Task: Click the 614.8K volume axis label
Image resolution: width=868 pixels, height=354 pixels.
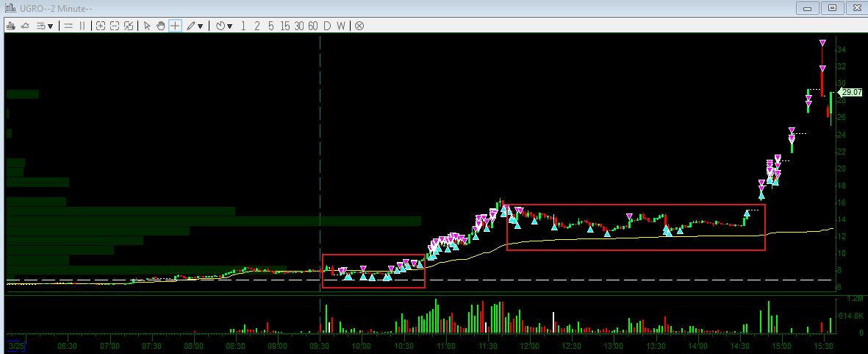Action: click(852, 316)
